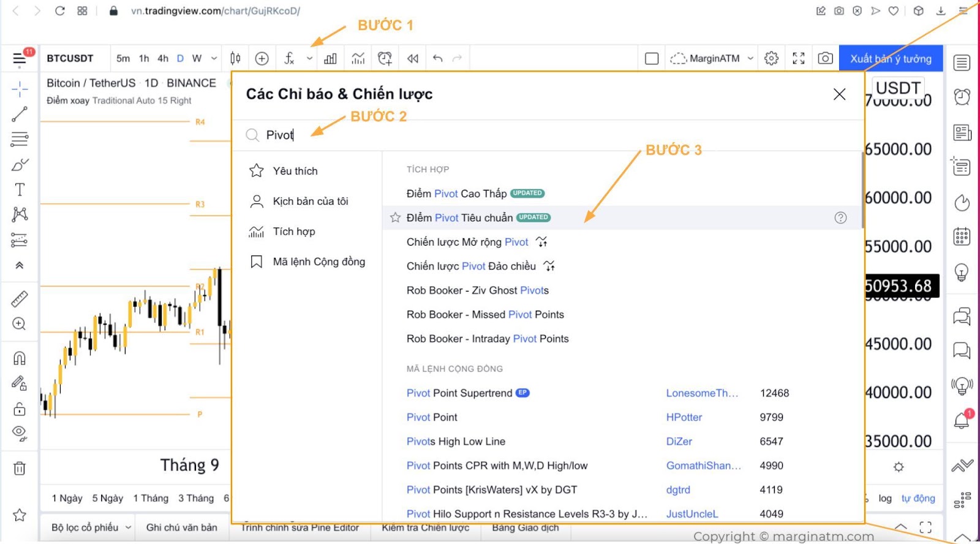The width and height of the screenshot is (980, 544).
Task: Select the W weekly timeframe
Action: pyautogui.click(x=197, y=58)
